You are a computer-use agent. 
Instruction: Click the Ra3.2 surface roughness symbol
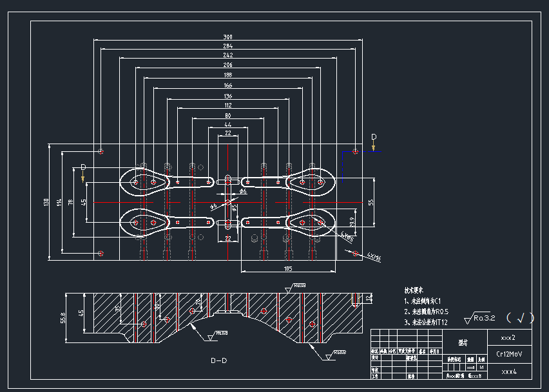click(479, 318)
